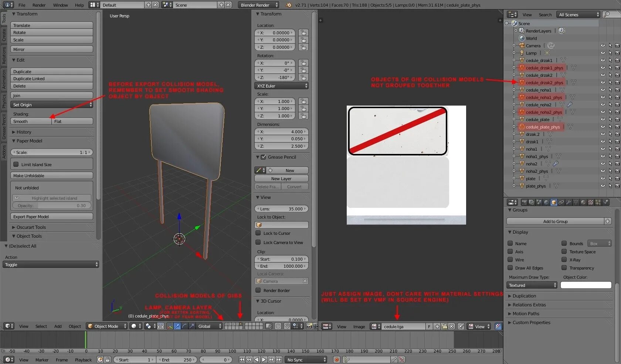
Task: Enable the Limit Island Size checkbox
Action: 16,164
